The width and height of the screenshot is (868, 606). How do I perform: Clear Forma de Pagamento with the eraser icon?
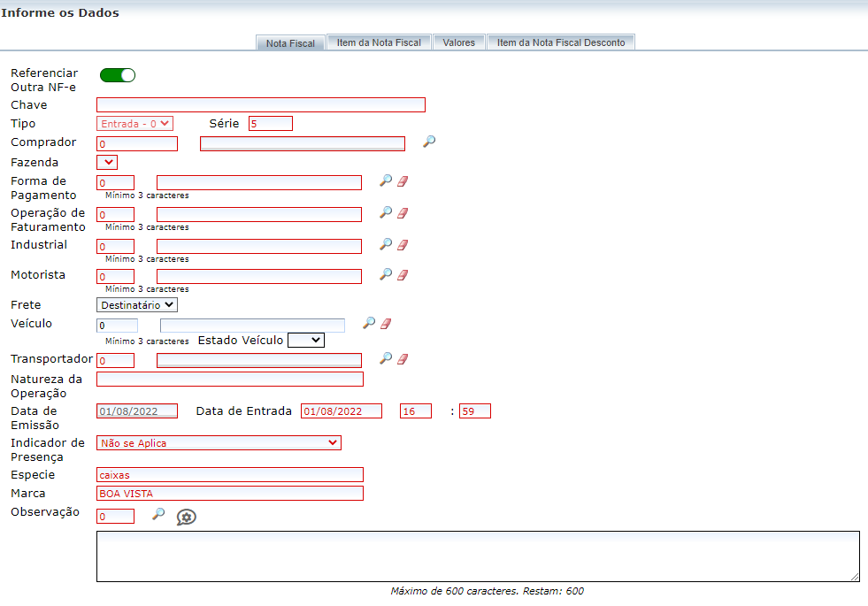pyautogui.click(x=403, y=181)
